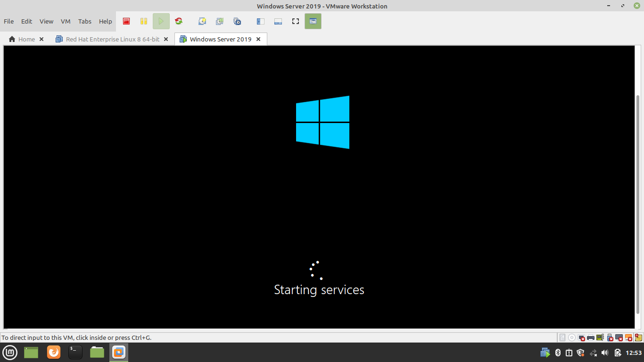Viewport: 644px width, 362px height.
Task: Click the printer device status icon
Action: (591, 337)
